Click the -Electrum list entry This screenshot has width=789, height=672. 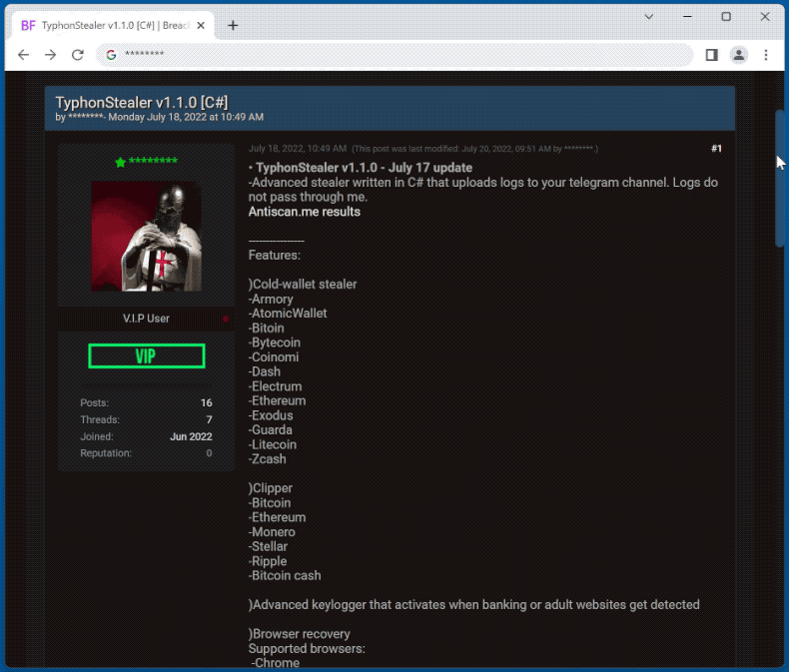[276, 386]
